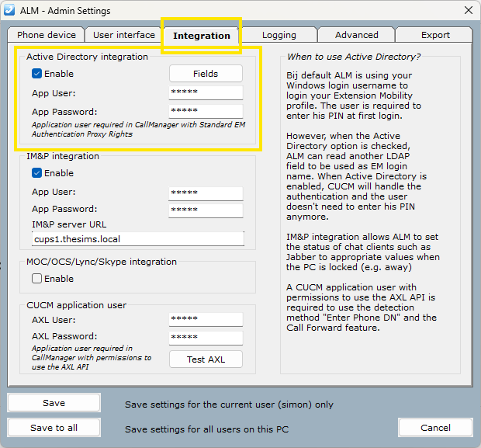Edit the IM&P server URL field
This screenshot has width=481, height=448.
[x=138, y=239]
